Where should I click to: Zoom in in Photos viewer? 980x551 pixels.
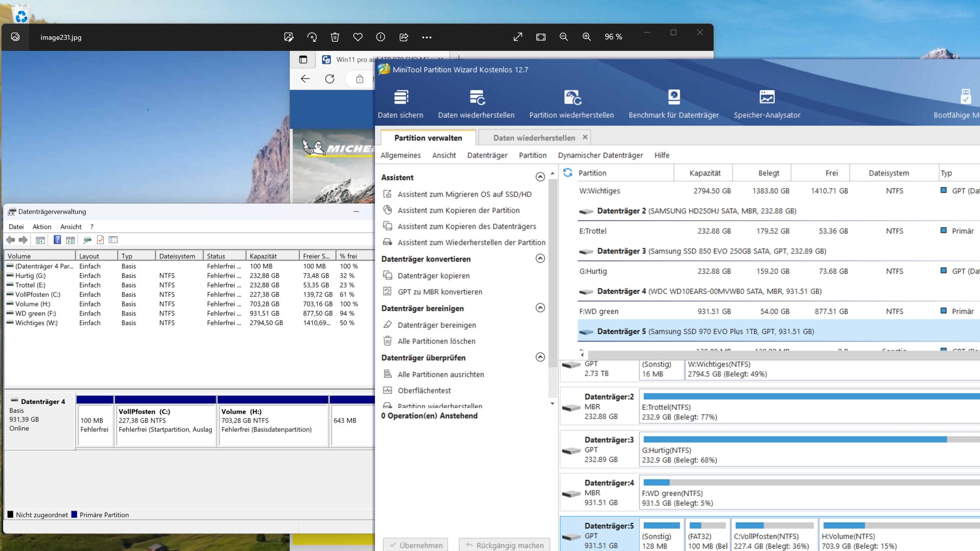coord(586,37)
